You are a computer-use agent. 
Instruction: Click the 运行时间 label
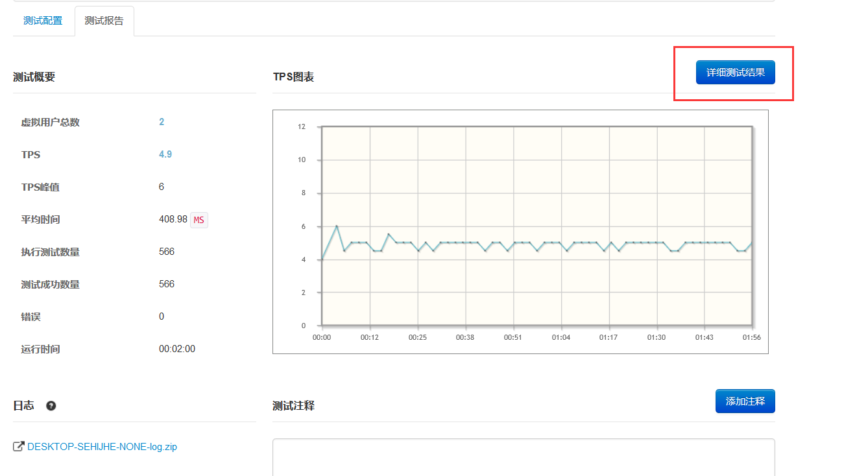pos(40,349)
